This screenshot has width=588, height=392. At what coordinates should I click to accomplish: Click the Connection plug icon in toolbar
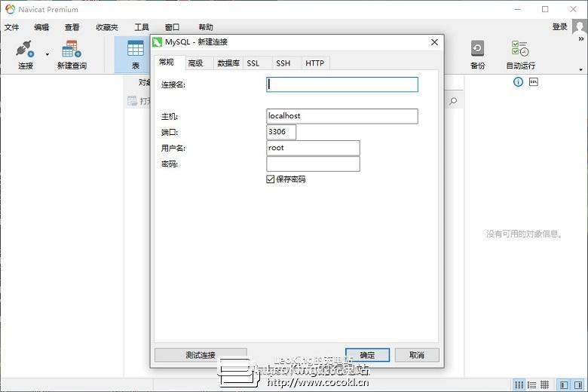[x=25, y=49]
